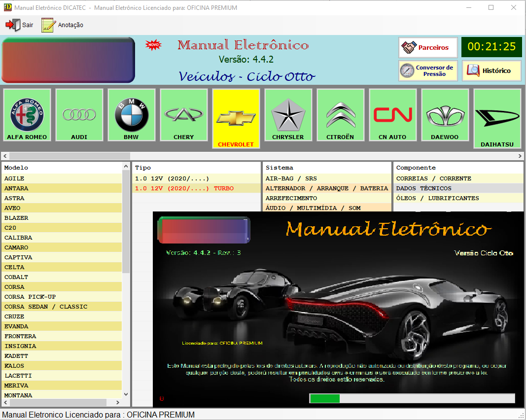The height and width of the screenshot is (420, 526).
Task: Select the AGILE model
Action: pyautogui.click(x=62, y=178)
